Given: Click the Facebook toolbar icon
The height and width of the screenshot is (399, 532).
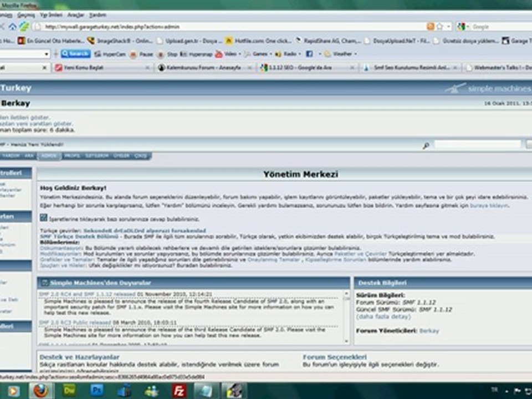Looking at the screenshot, I should point(309,54).
